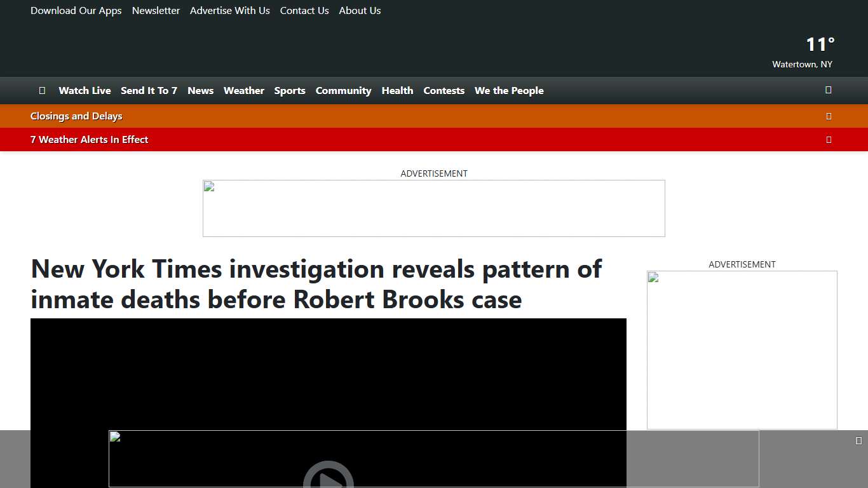Open the Watch Live section
This screenshot has width=868, height=488.
click(85, 90)
